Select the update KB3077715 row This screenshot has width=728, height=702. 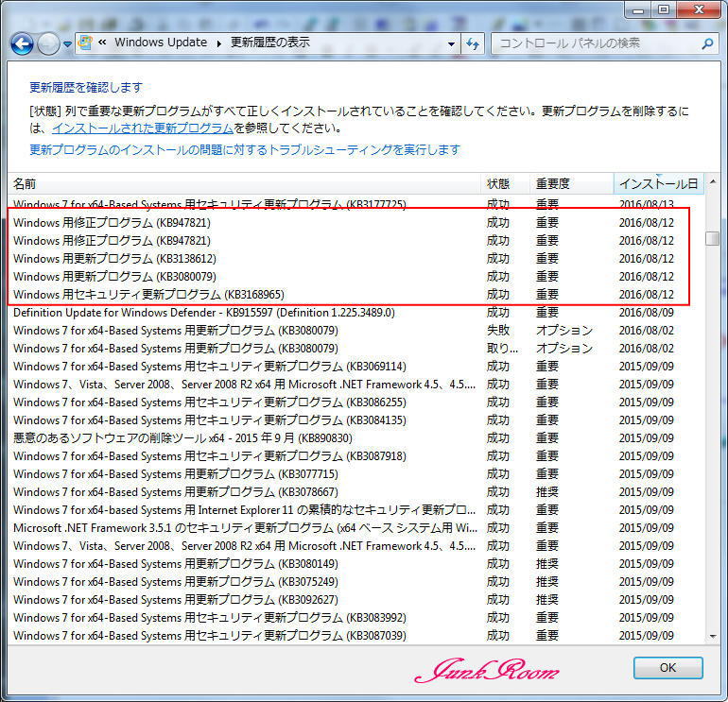(x=355, y=473)
